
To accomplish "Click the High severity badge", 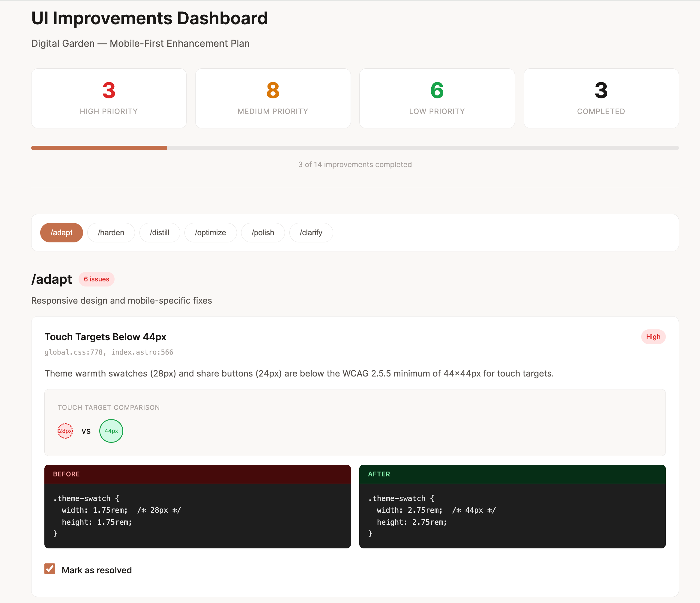I will tap(653, 337).
